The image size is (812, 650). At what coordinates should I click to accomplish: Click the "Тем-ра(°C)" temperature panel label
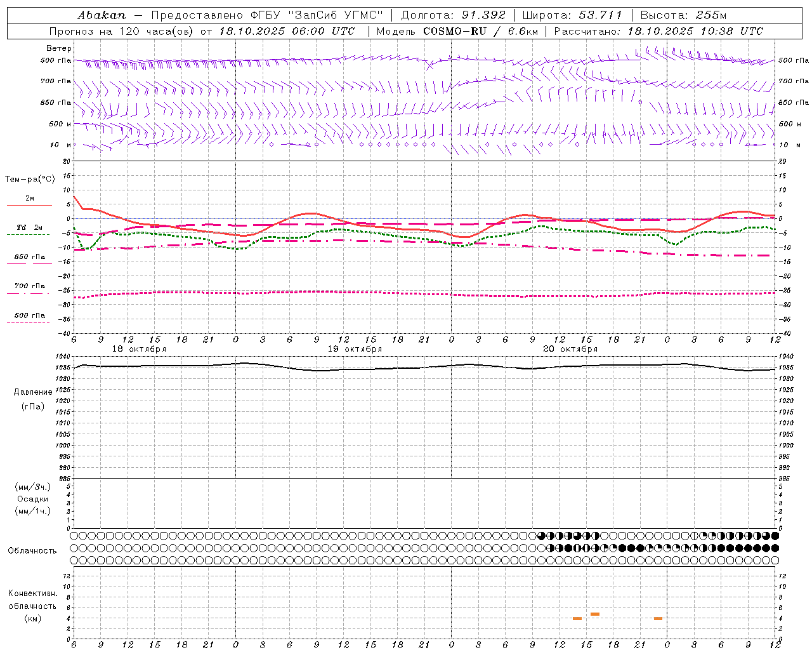pyautogui.click(x=30, y=180)
